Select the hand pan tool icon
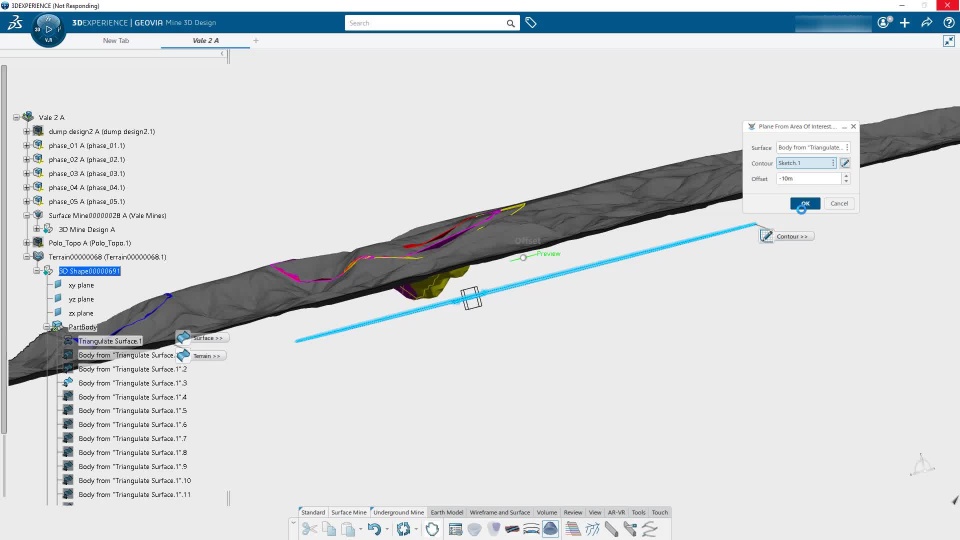Screen dimensions: 960x540 click(x=432, y=529)
